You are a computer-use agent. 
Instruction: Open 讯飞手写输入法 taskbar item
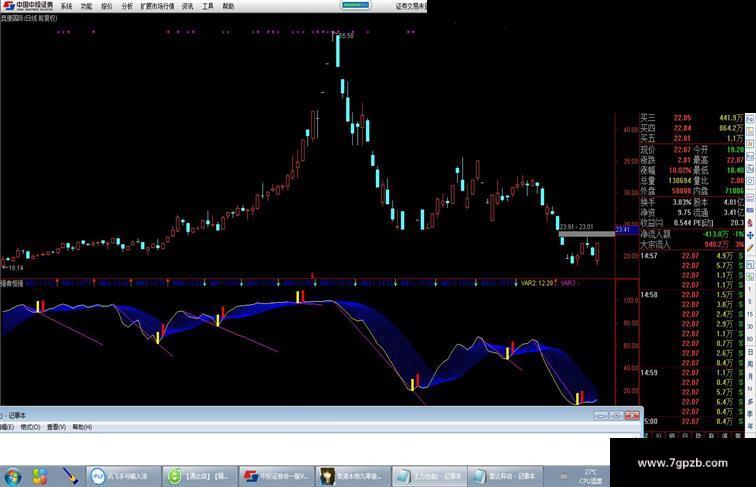(x=123, y=476)
